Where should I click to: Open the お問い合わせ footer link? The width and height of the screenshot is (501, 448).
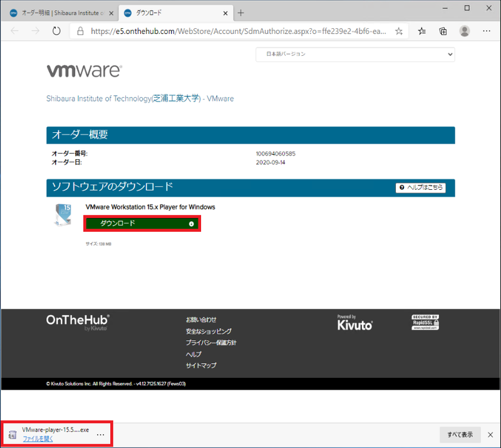coord(201,320)
